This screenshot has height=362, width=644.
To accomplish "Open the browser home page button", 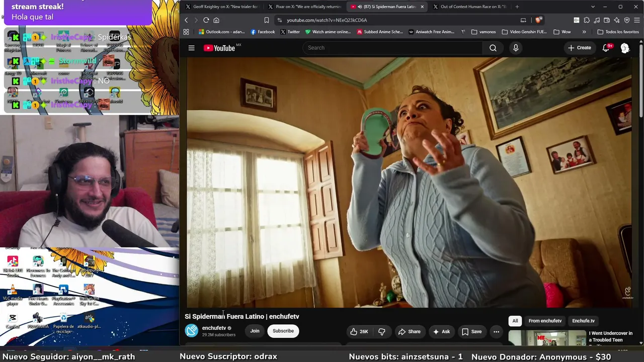I will click(x=216, y=20).
